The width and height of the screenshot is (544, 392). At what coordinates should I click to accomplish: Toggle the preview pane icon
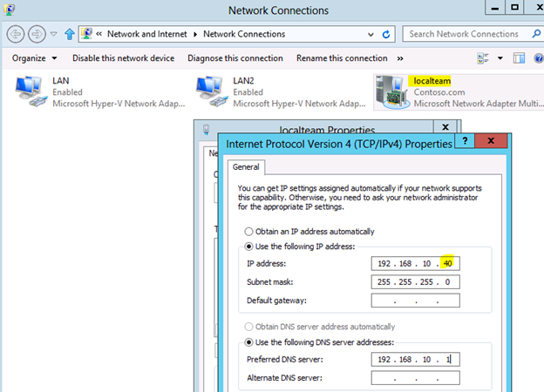[519, 58]
